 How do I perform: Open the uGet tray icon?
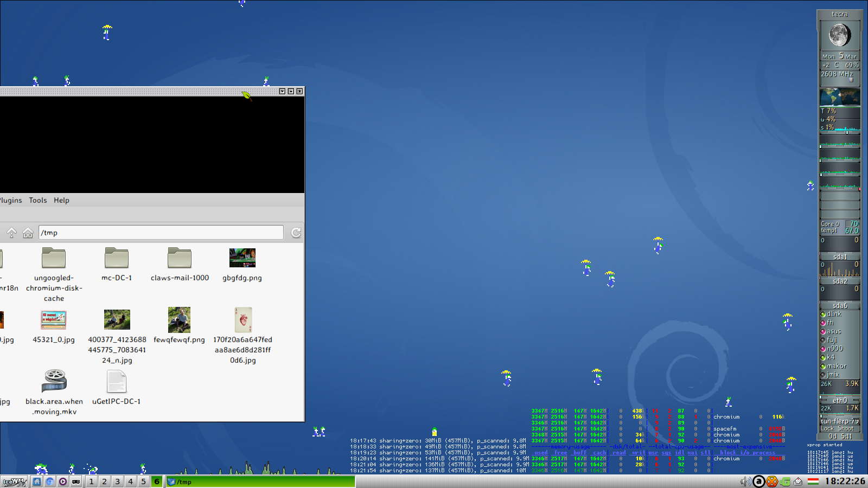(785, 481)
